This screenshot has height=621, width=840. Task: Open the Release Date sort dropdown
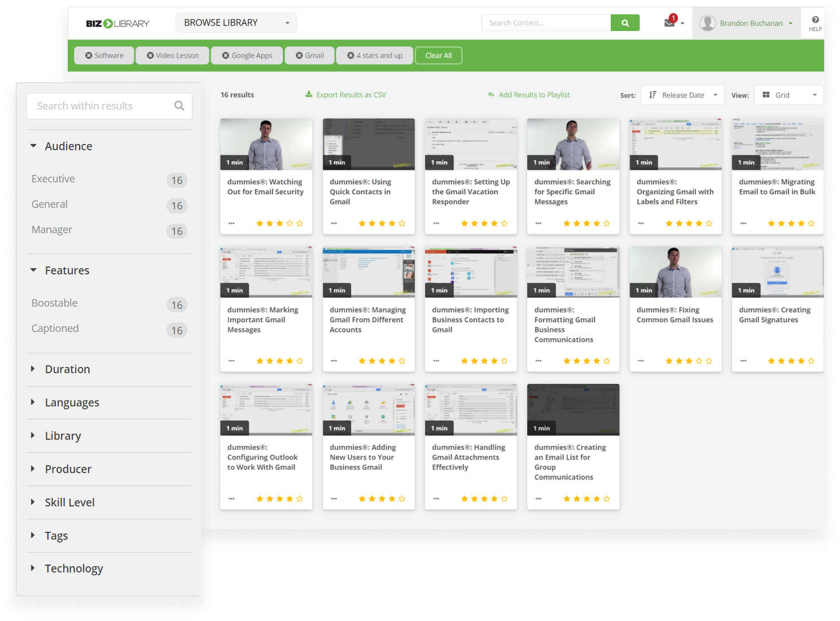(683, 95)
